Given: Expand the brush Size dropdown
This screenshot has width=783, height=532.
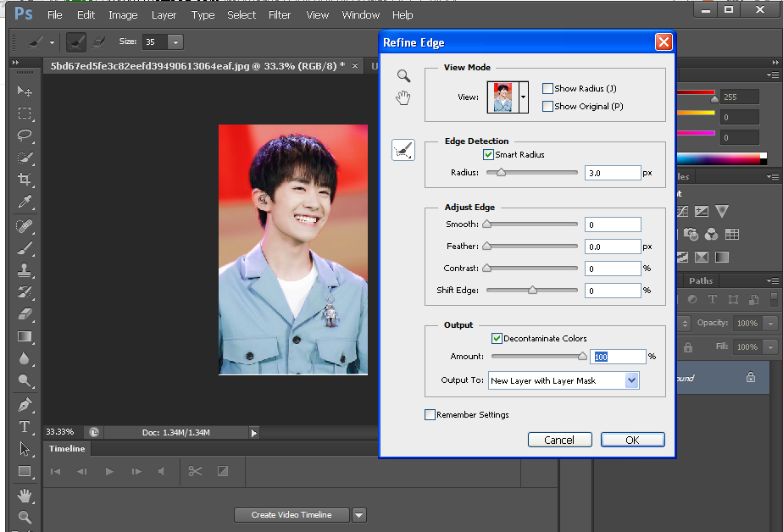Looking at the screenshot, I should (175, 42).
